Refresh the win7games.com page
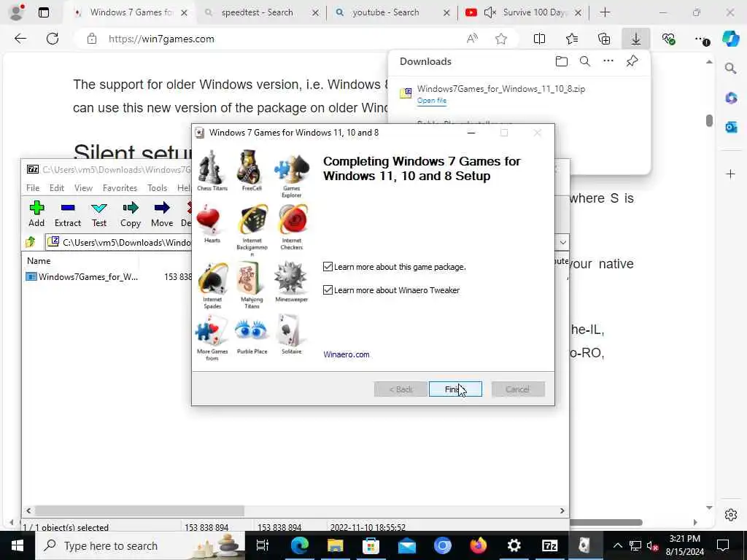 (53, 39)
